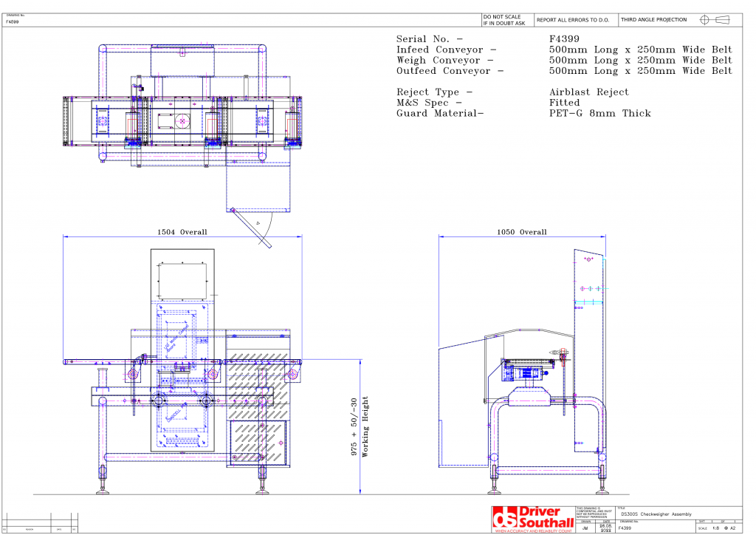Select the drawing date in title block
Screen dimensions: 756x535
pyautogui.click(x=604, y=527)
